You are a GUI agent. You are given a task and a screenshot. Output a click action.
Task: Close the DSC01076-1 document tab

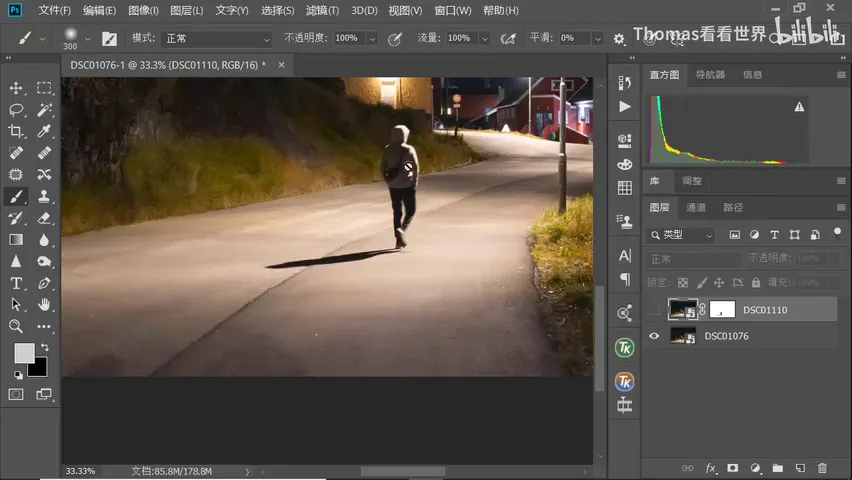pyautogui.click(x=281, y=65)
